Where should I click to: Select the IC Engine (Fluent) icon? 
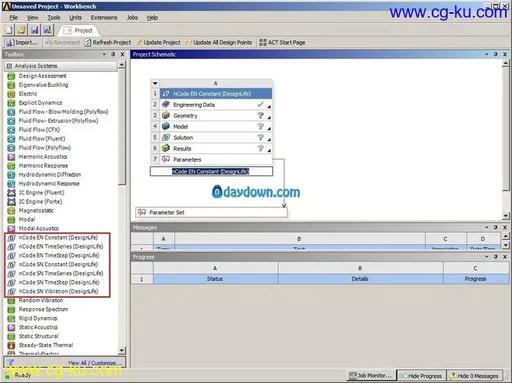click(11, 193)
